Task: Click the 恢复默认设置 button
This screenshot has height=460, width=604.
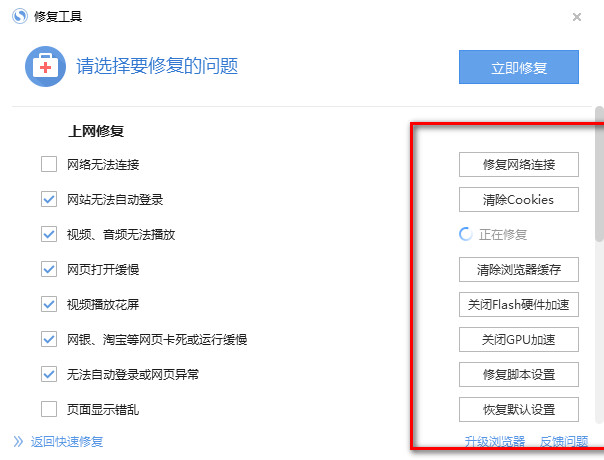Action: coord(518,410)
